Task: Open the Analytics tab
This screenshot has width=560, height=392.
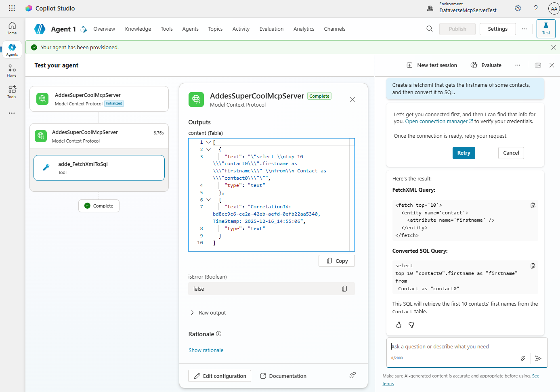Action: [304, 29]
